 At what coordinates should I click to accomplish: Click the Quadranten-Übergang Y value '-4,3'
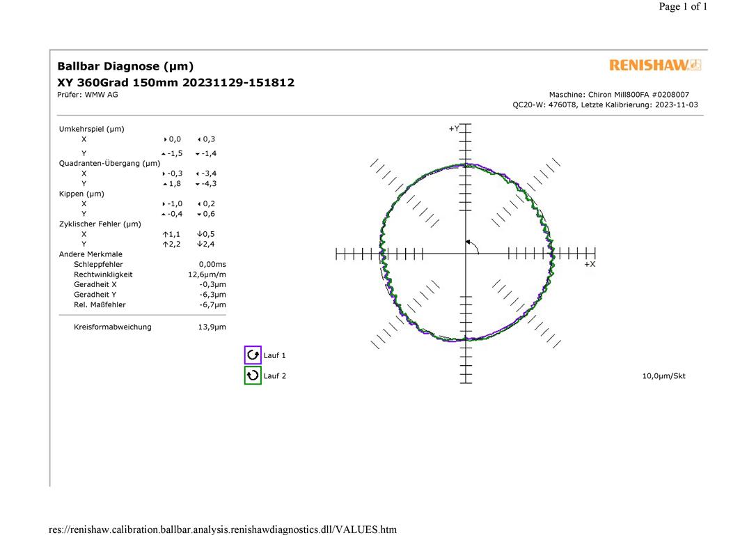pyautogui.click(x=210, y=184)
